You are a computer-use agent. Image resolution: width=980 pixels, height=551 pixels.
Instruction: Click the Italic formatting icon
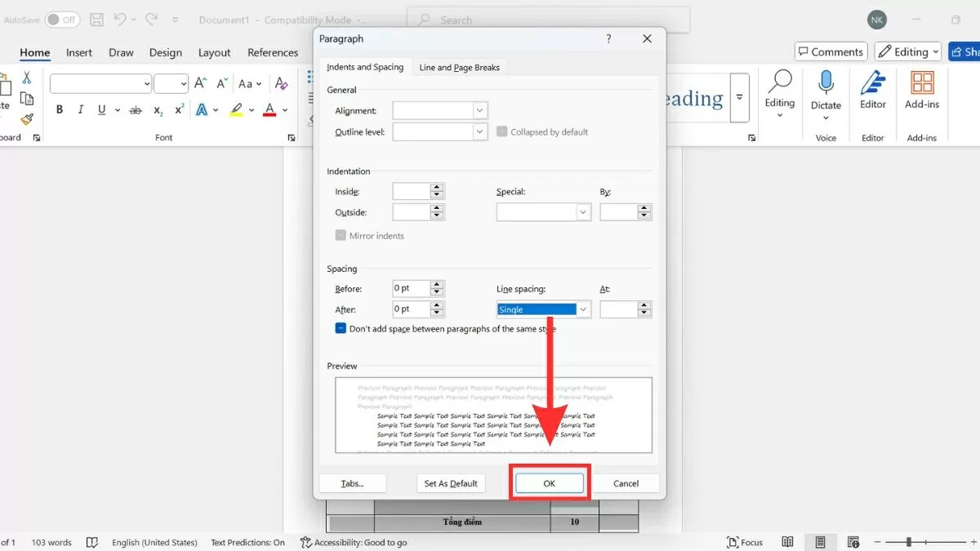pyautogui.click(x=80, y=110)
